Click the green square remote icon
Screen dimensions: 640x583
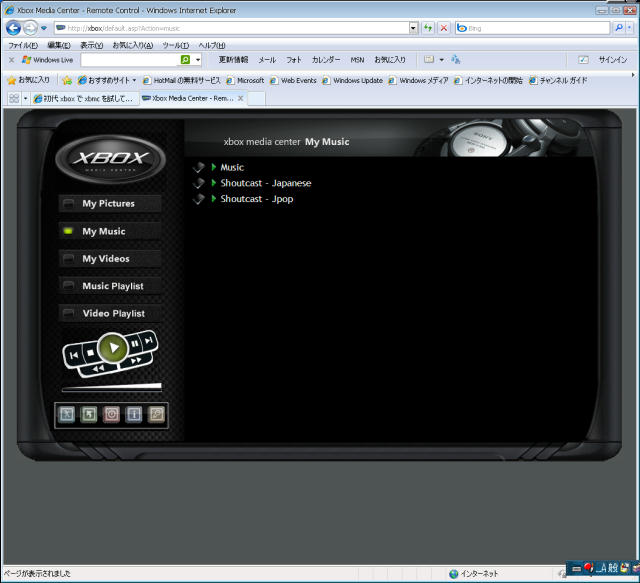[89, 415]
